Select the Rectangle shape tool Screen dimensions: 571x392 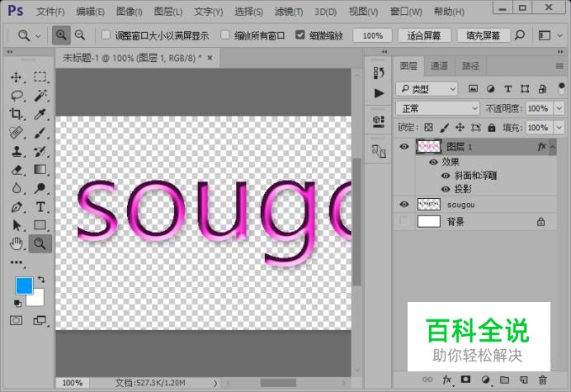point(40,225)
